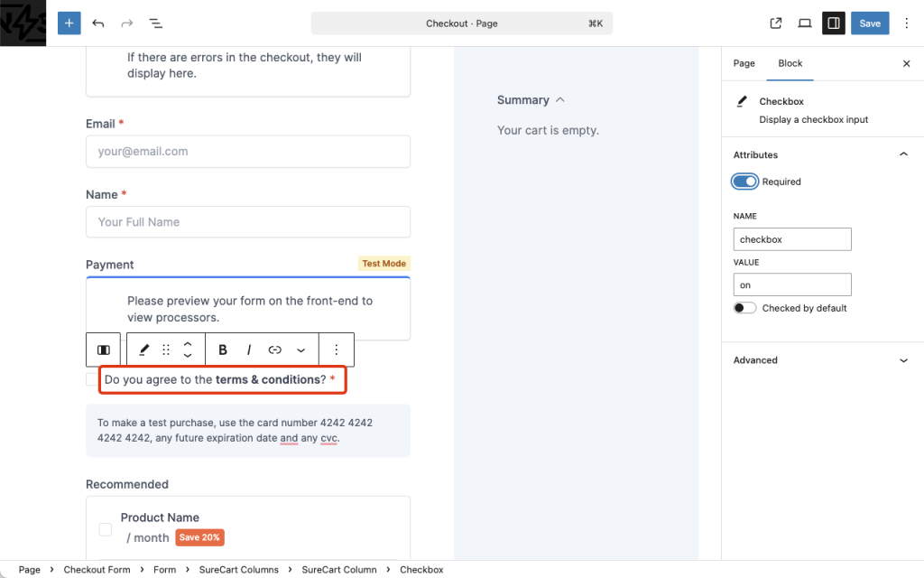The width and height of the screenshot is (924, 578).
Task: Tick the Product Name checkbox under Recommended
Action: pos(105,529)
